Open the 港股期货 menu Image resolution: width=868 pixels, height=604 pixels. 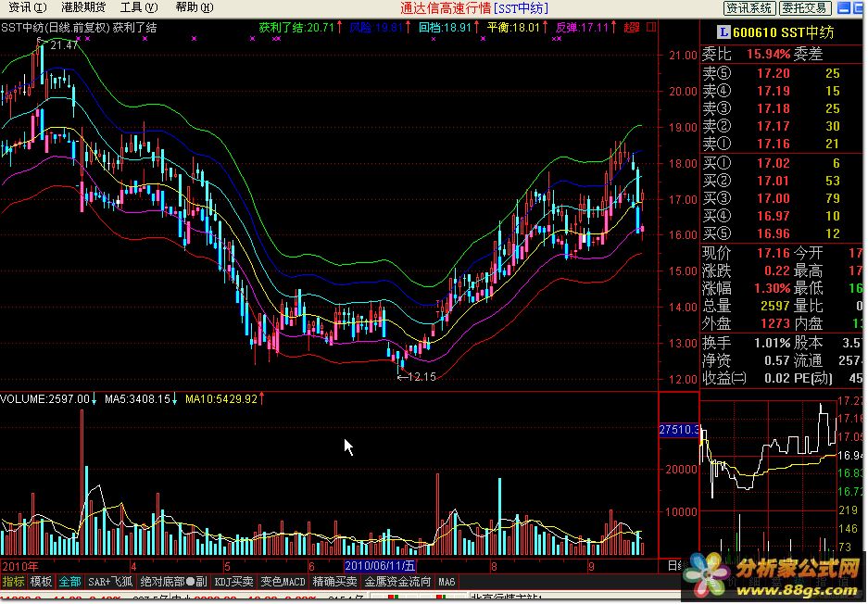pos(83,7)
